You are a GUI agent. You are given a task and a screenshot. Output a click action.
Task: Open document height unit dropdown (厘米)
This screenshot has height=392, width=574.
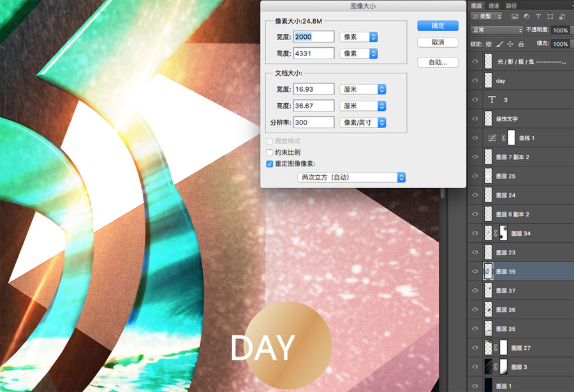363,106
